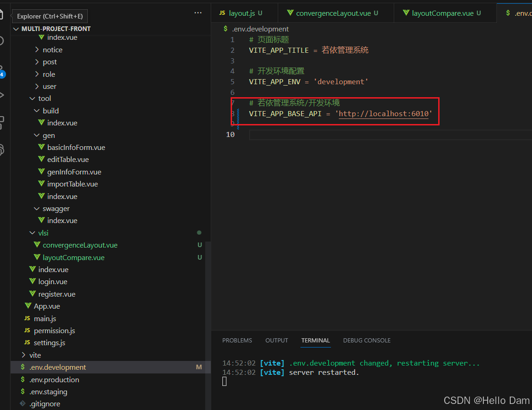
Task: Place cursor on empty line 10 of the editor
Action: point(390,135)
